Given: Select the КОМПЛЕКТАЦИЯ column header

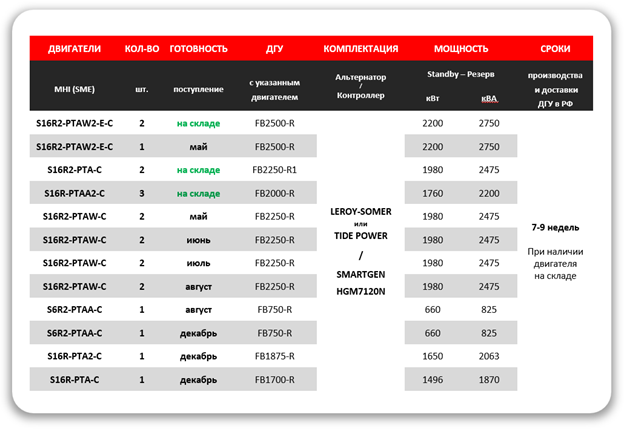Looking at the screenshot, I should 361,48.
